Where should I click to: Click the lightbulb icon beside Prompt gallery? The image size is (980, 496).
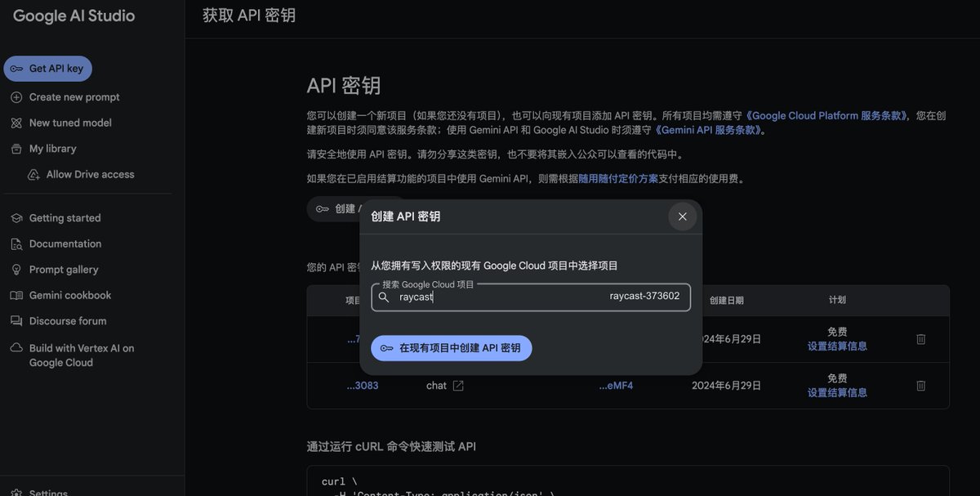[x=16, y=270]
